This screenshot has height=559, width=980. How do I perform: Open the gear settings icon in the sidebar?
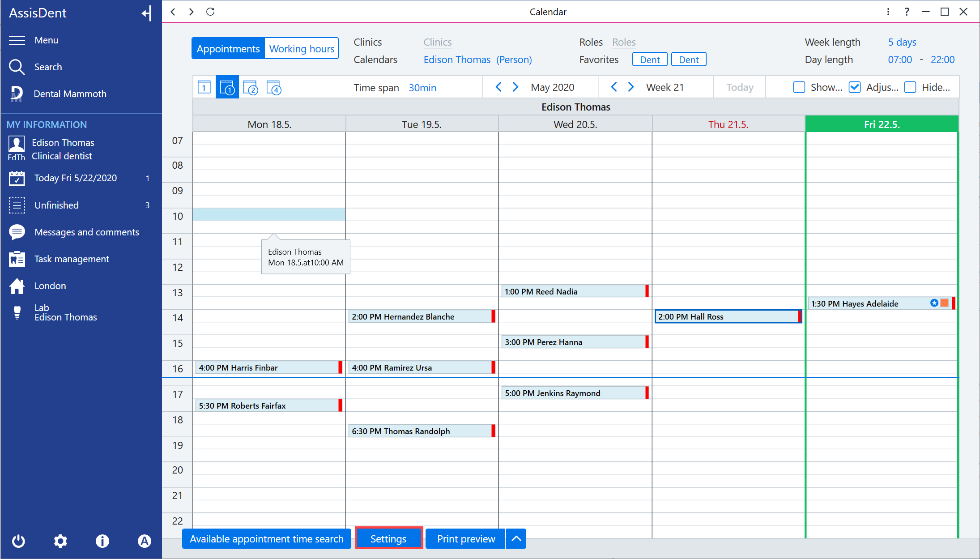point(60,541)
